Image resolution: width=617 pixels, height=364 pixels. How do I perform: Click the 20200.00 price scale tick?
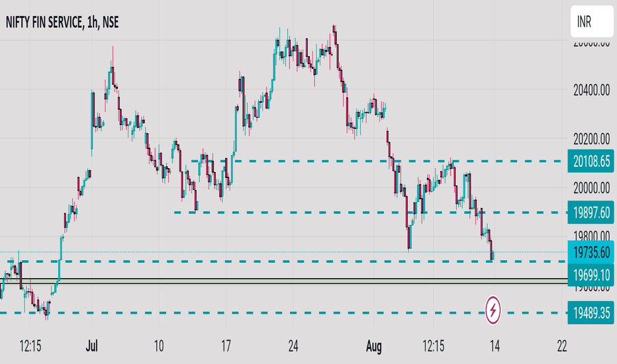point(591,139)
